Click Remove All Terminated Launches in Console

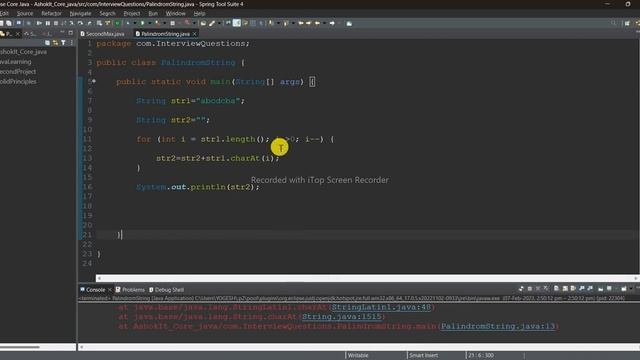(x=546, y=289)
